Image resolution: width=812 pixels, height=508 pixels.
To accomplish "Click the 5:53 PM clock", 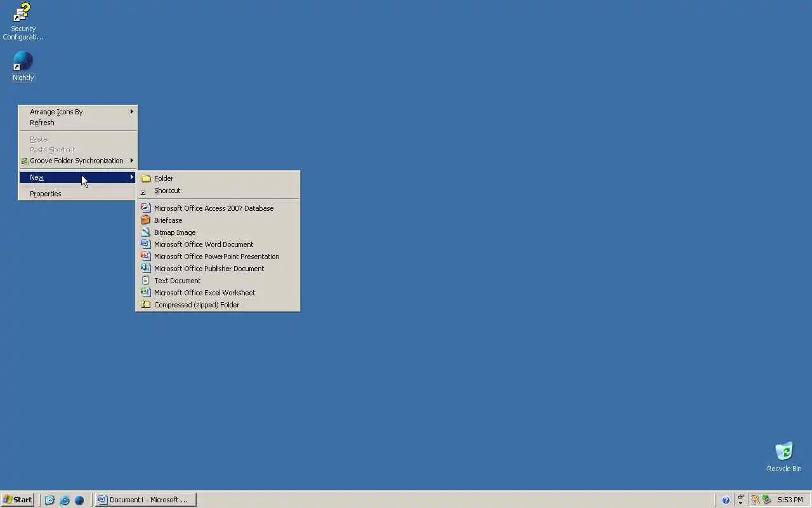I will 790,500.
